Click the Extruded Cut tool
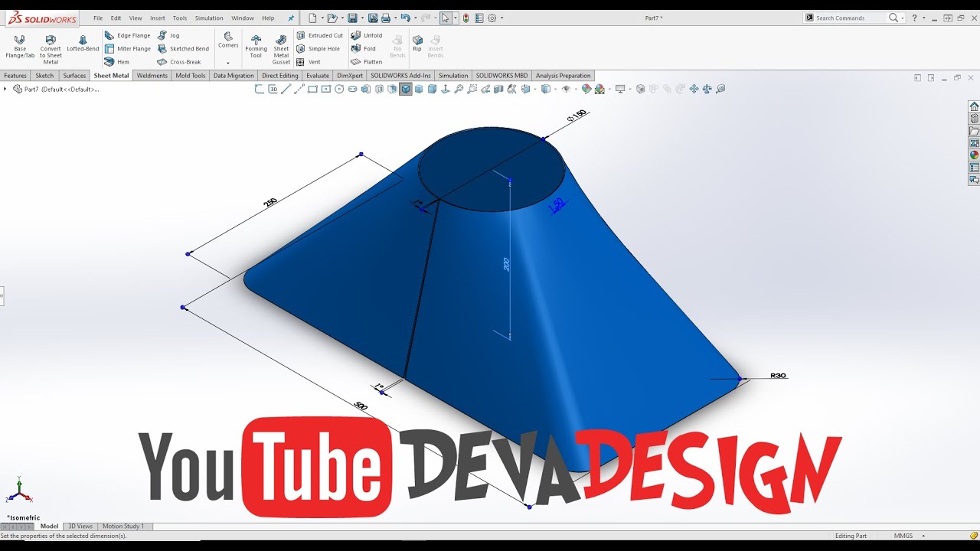The width and height of the screenshot is (980, 551). click(320, 35)
